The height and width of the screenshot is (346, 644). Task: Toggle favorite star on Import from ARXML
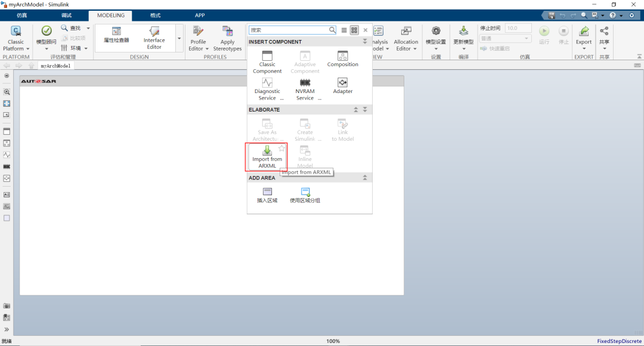coord(282,149)
